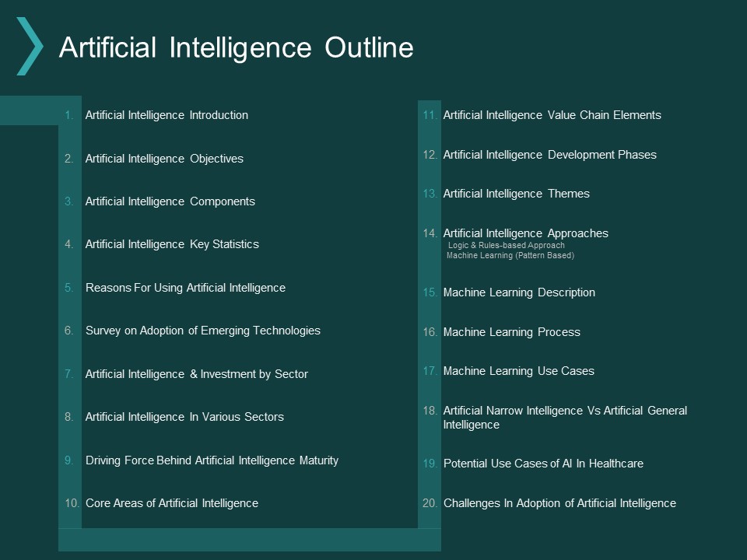Select 'Artificial Intelligence In Various Sectors'
This screenshot has height=560, width=747.
[x=184, y=417]
